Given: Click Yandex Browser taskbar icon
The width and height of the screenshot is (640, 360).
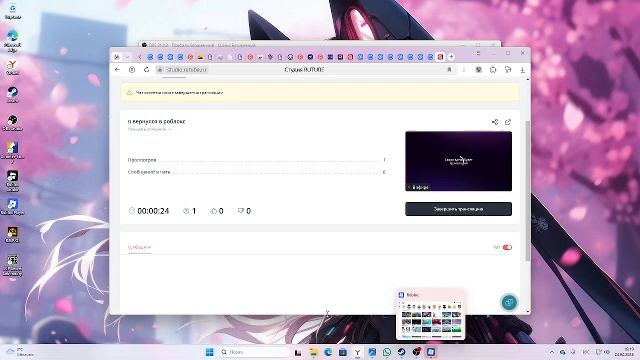Looking at the screenshot, I should click(357, 352).
